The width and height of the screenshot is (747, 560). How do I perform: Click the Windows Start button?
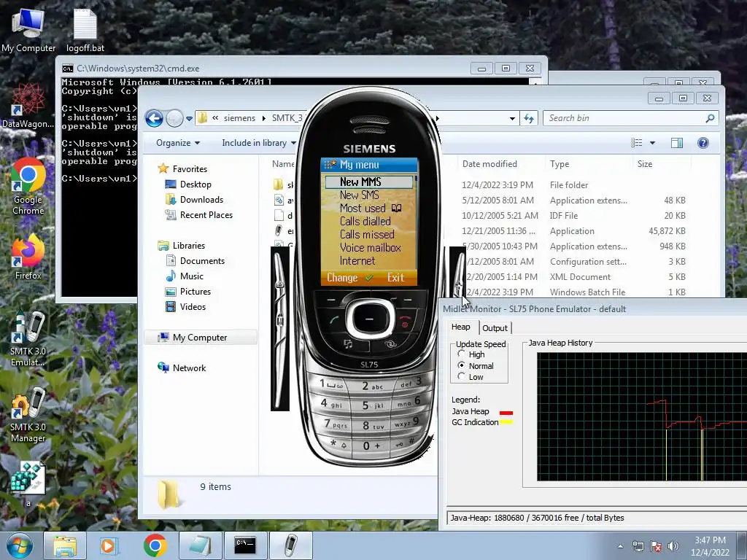pos(19,545)
